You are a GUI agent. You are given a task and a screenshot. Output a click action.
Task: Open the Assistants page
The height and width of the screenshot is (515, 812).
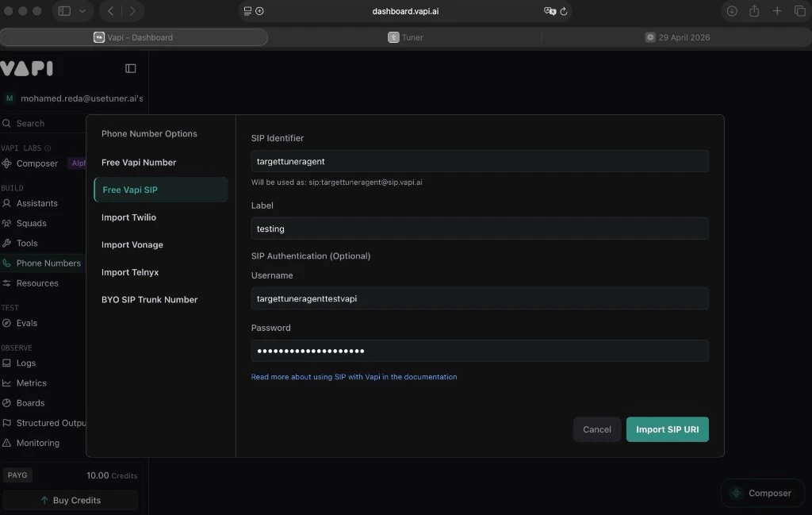point(36,203)
